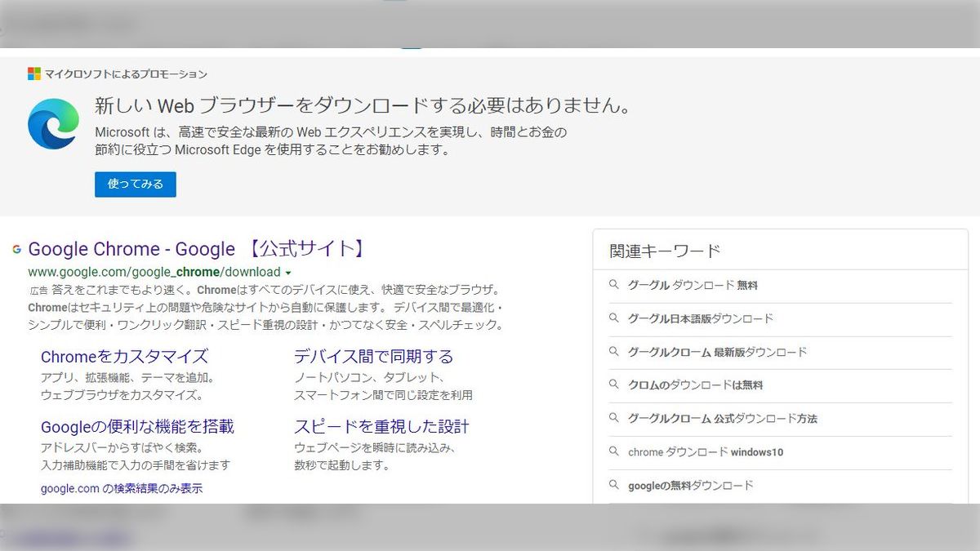Click headline 新しい Web ブラウザーをダウンロードする必要はありません。
The image size is (980, 551).
click(x=364, y=105)
